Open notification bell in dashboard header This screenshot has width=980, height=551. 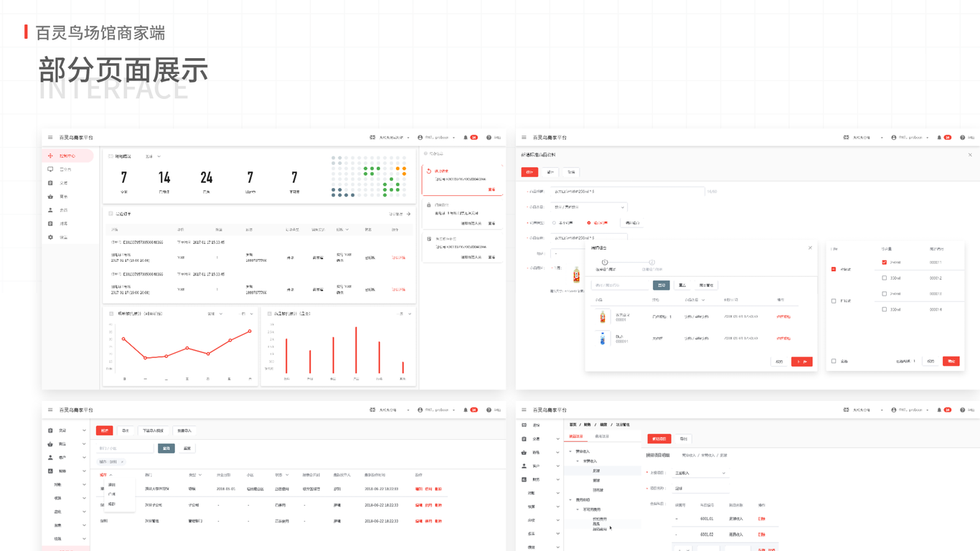[x=466, y=138]
